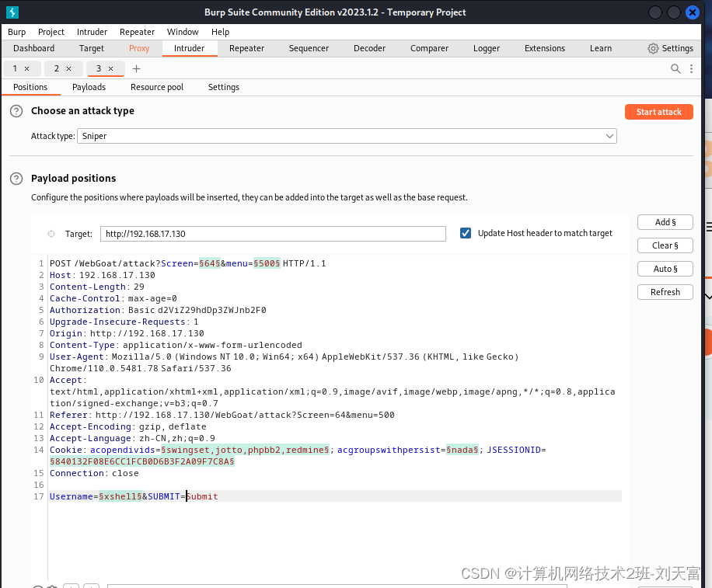Viewport: 712px width, 588px height.
Task: Click the Accept-Encoding header on line 12
Action: point(128,427)
